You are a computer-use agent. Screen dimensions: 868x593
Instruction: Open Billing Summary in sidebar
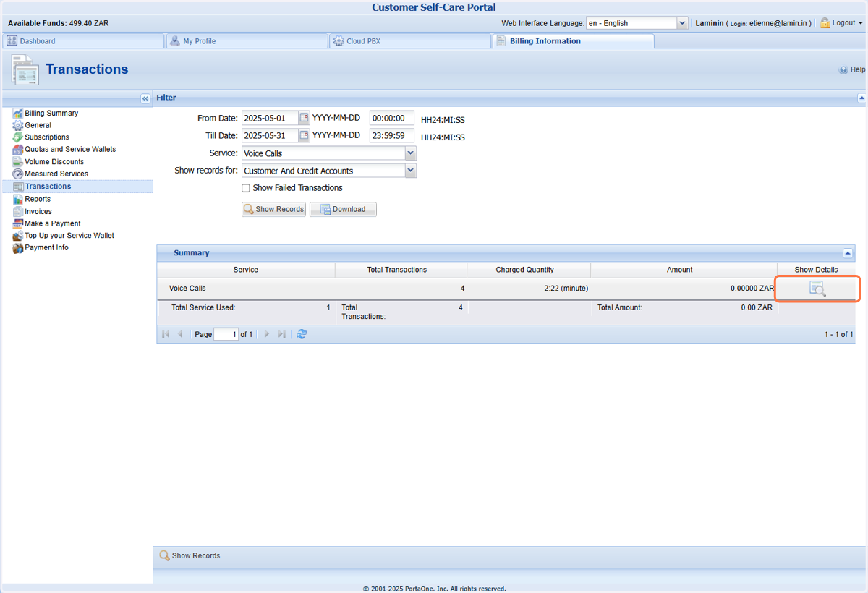51,113
